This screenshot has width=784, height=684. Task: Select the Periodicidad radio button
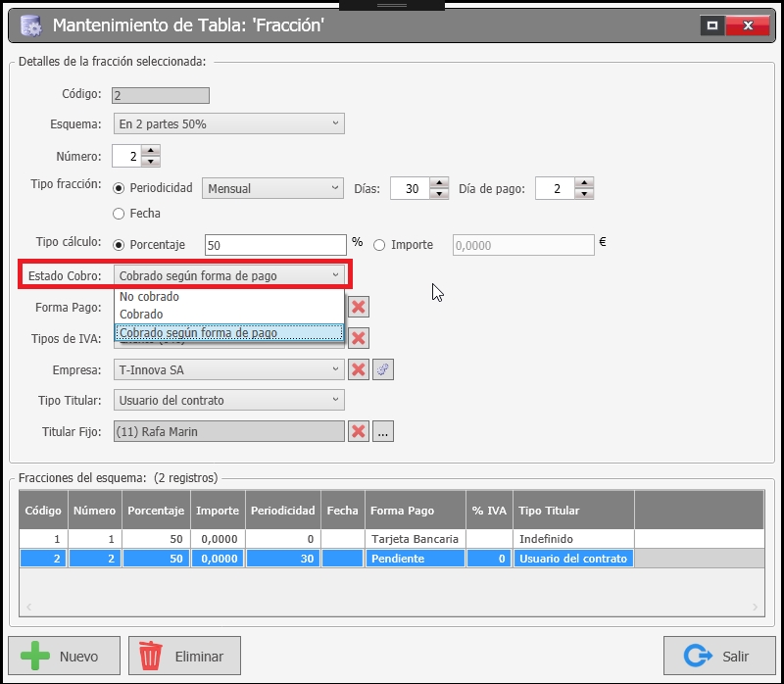(x=119, y=188)
